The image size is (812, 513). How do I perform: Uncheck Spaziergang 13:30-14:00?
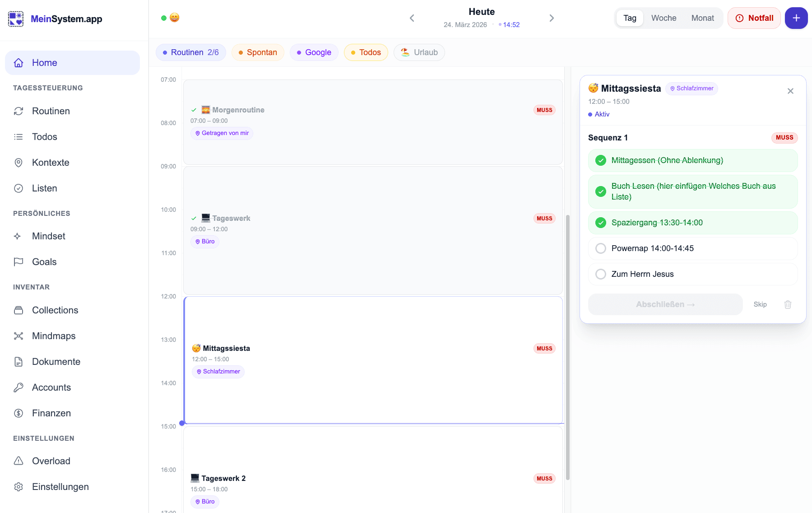[601, 223]
